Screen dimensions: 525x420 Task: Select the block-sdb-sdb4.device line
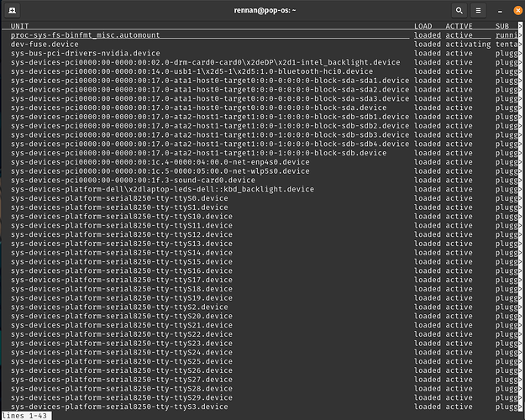click(210, 144)
